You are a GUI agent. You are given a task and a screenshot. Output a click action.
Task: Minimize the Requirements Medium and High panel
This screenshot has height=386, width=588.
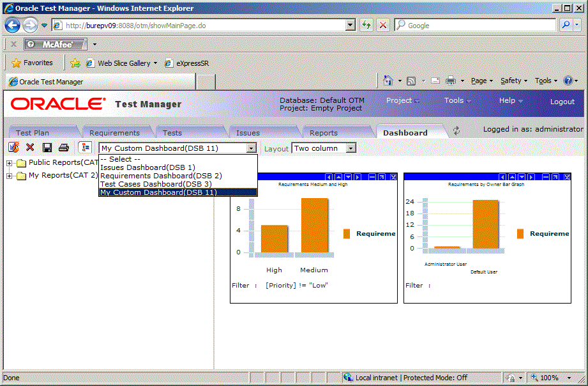pyautogui.click(x=372, y=177)
